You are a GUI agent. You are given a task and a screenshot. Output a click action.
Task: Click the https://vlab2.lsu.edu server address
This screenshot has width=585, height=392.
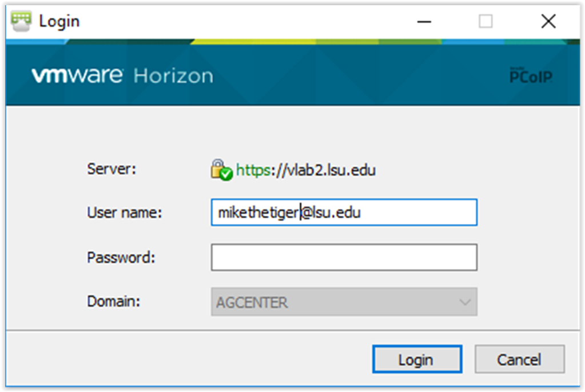click(x=305, y=170)
